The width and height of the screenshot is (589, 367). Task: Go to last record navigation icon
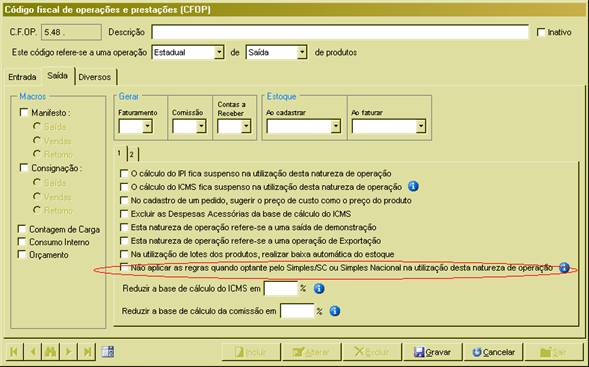tap(87, 352)
